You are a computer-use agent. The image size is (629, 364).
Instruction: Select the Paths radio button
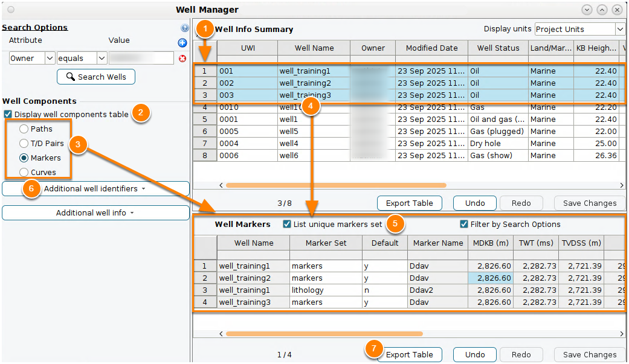pyautogui.click(x=24, y=129)
